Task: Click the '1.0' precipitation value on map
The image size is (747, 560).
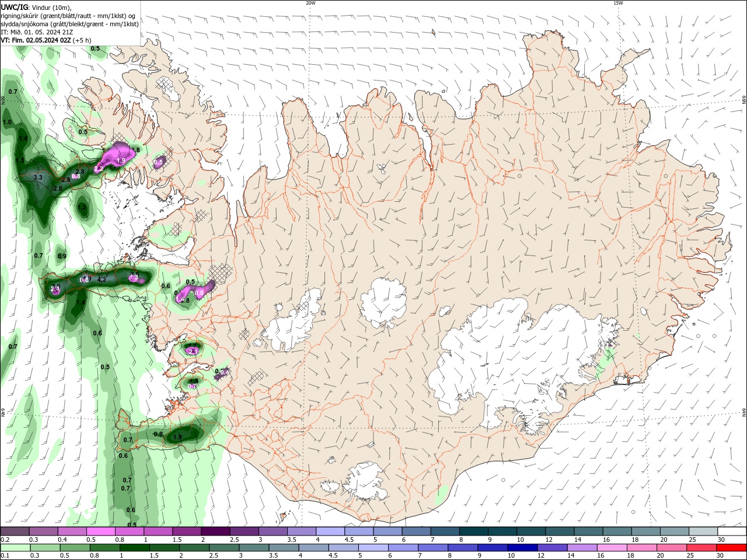Action: (x=7, y=123)
